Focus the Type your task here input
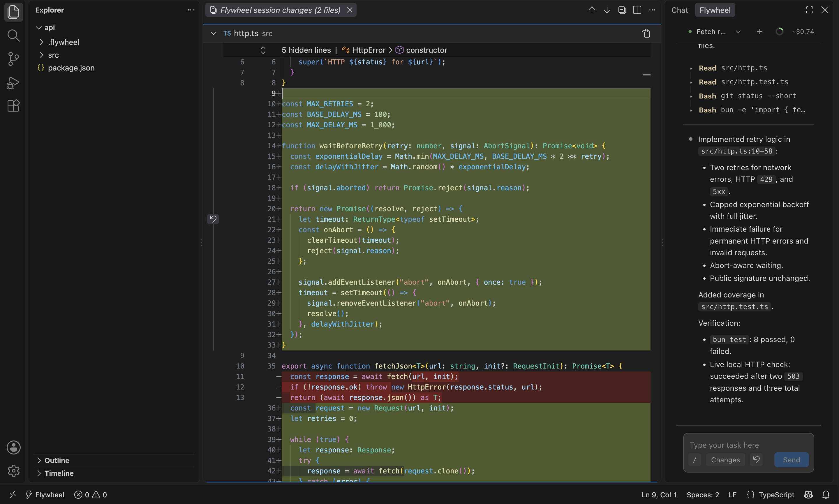 tap(748, 445)
